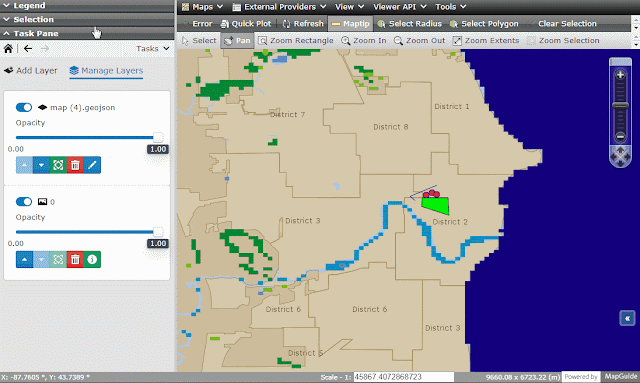Click the home icon in Task Pane

[8, 49]
